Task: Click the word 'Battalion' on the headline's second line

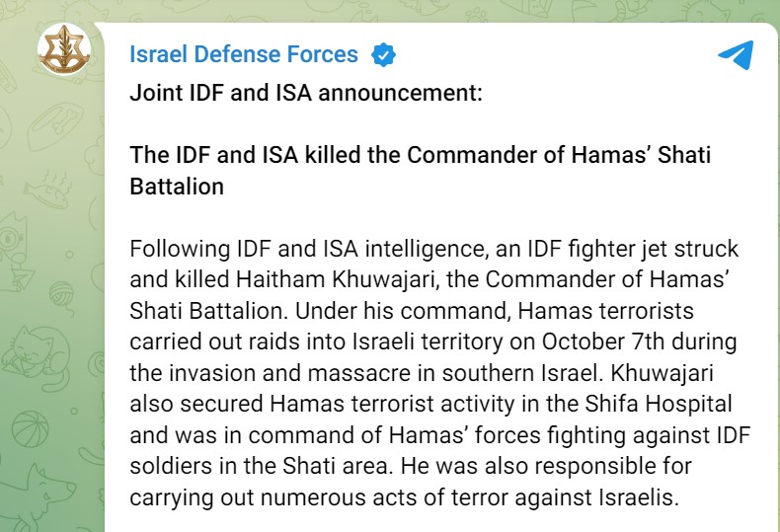Action: (177, 187)
